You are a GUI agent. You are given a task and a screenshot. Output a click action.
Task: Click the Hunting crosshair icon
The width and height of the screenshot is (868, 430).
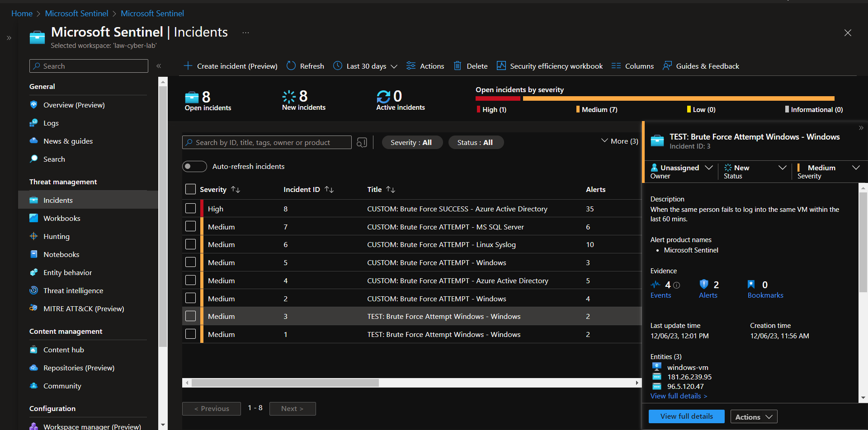(x=33, y=236)
